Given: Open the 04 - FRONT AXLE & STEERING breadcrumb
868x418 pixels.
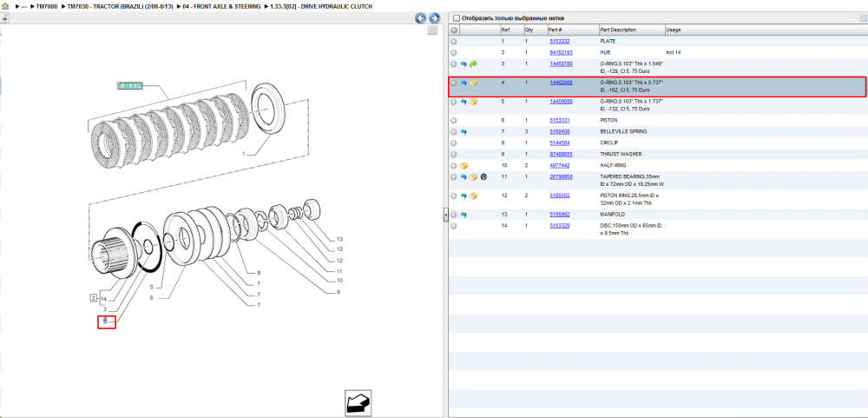Looking at the screenshot, I should click(221, 6).
